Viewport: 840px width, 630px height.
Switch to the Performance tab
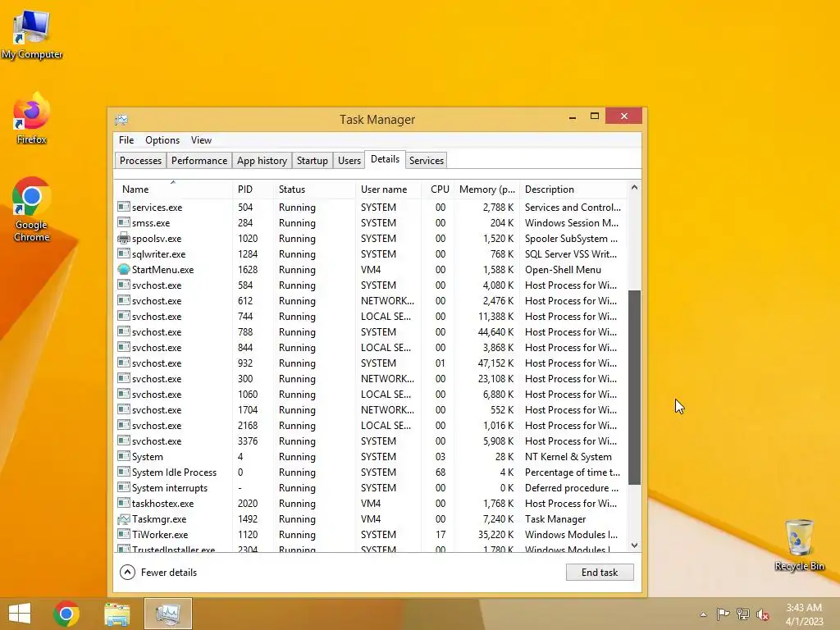199,161
